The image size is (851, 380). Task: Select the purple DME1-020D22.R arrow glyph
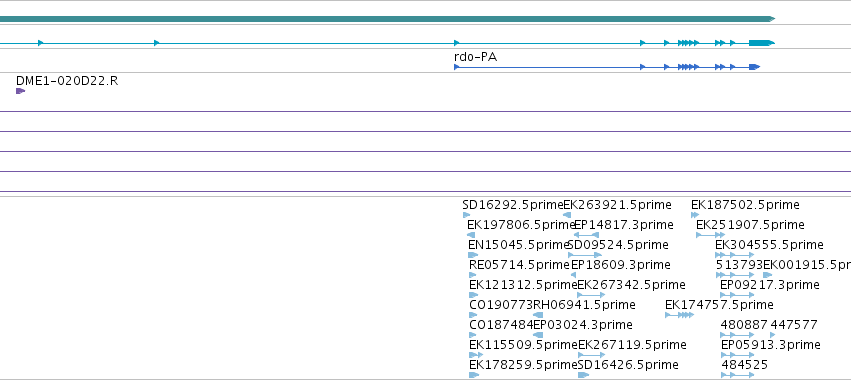pyautogui.click(x=21, y=91)
